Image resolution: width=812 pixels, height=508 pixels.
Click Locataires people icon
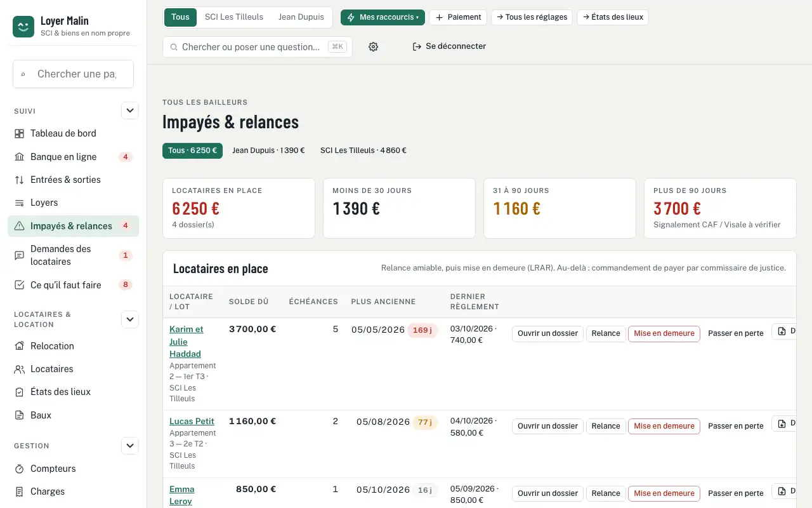coord(19,369)
